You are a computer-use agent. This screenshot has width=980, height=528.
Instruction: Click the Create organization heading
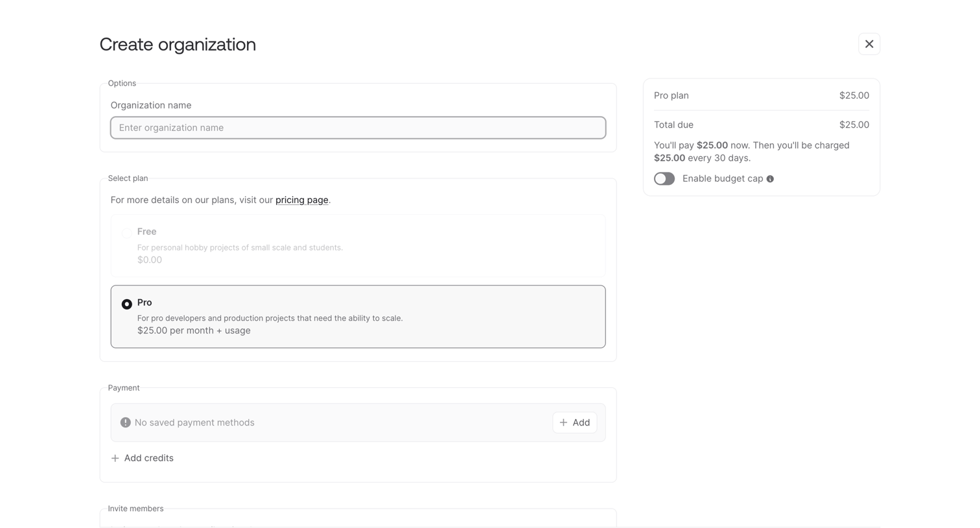pyautogui.click(x=178, y=44)
